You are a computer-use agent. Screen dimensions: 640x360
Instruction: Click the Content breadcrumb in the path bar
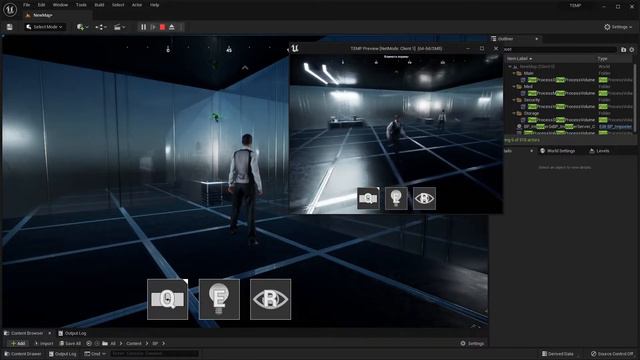134,343
